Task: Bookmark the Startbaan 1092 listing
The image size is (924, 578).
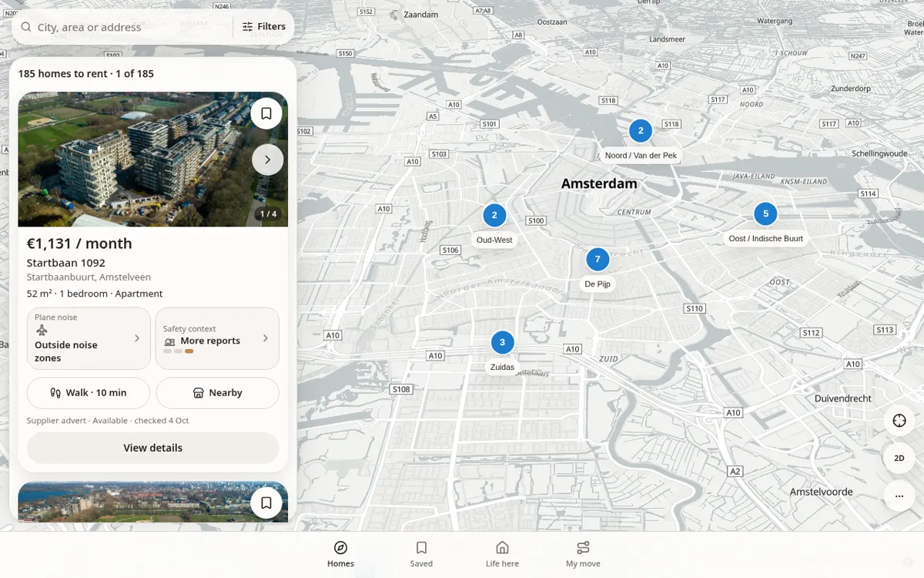Action: pyautogui.click(x=266, y=113)
